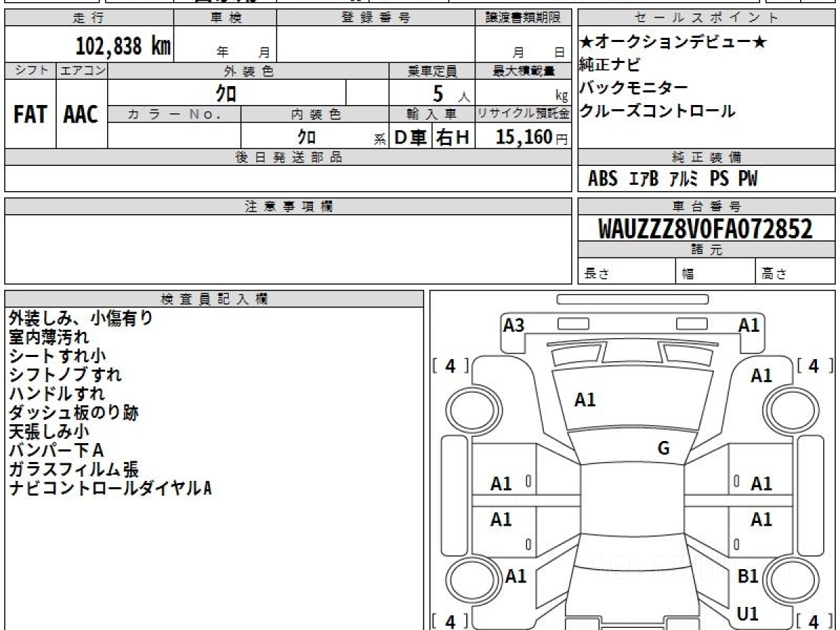Click the リサイクル預託金 header
Image resolution: width=840 pixels, height=630 pixels.
click(524, 114)
